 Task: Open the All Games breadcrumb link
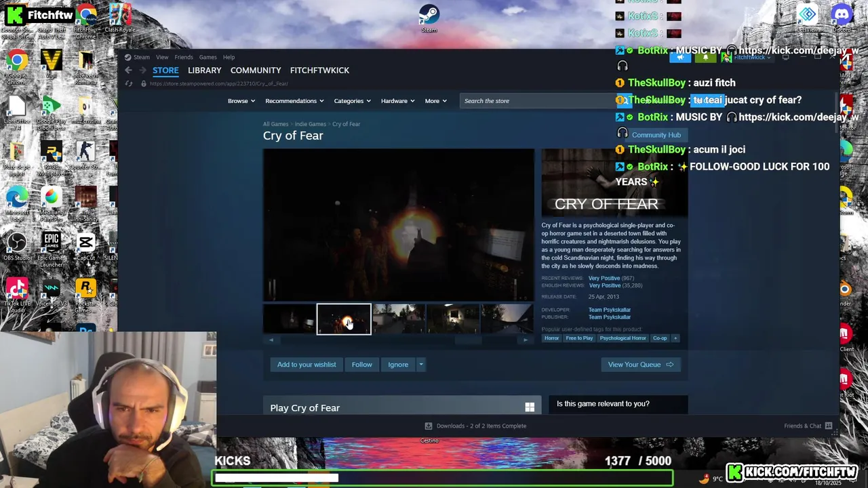275,124
